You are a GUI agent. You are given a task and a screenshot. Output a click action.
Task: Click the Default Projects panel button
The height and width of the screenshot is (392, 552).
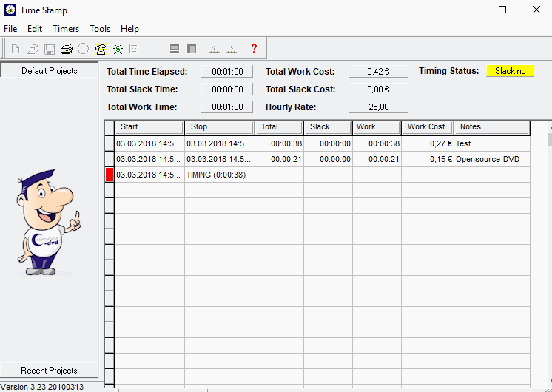coord(50,71)
